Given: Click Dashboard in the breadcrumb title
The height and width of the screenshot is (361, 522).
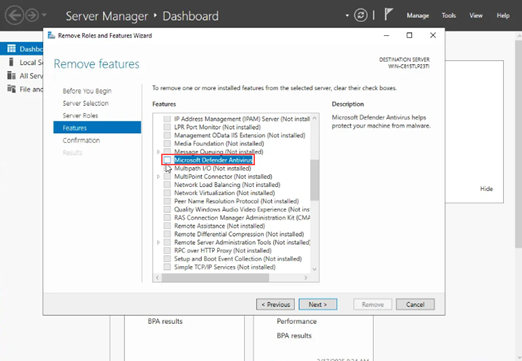Looking at the screenshot, I should pos(190,16).
